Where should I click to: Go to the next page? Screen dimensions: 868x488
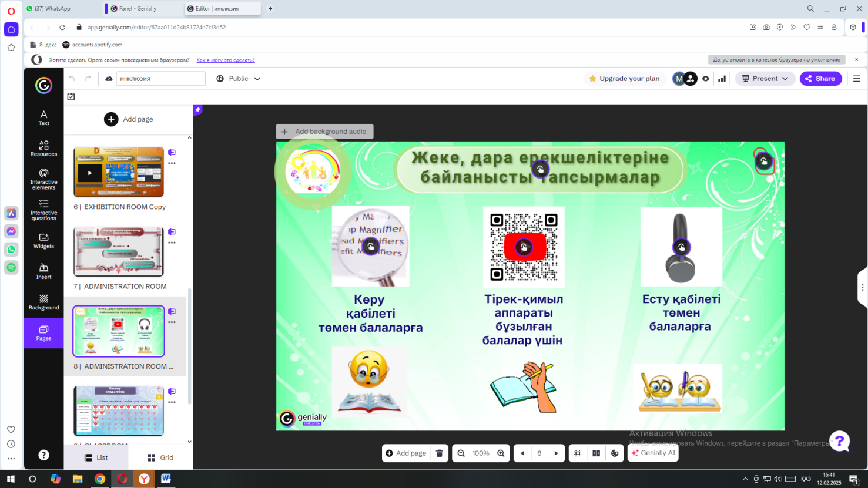point(557,453)
